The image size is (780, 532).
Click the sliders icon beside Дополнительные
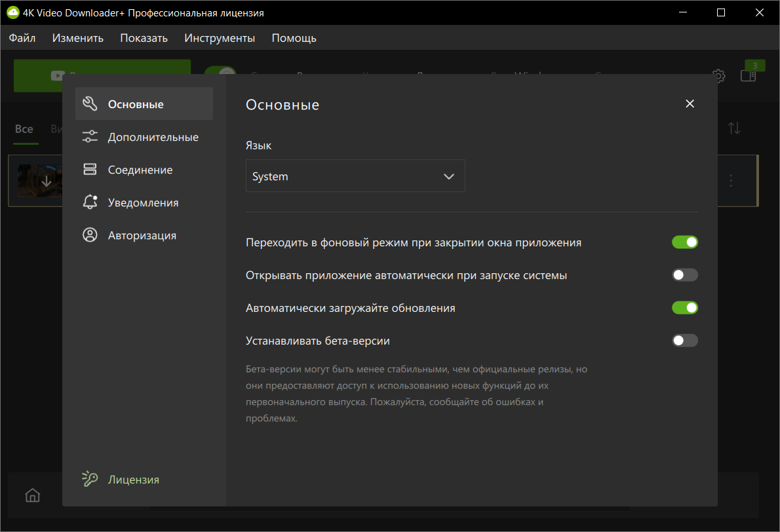[90, 136]
